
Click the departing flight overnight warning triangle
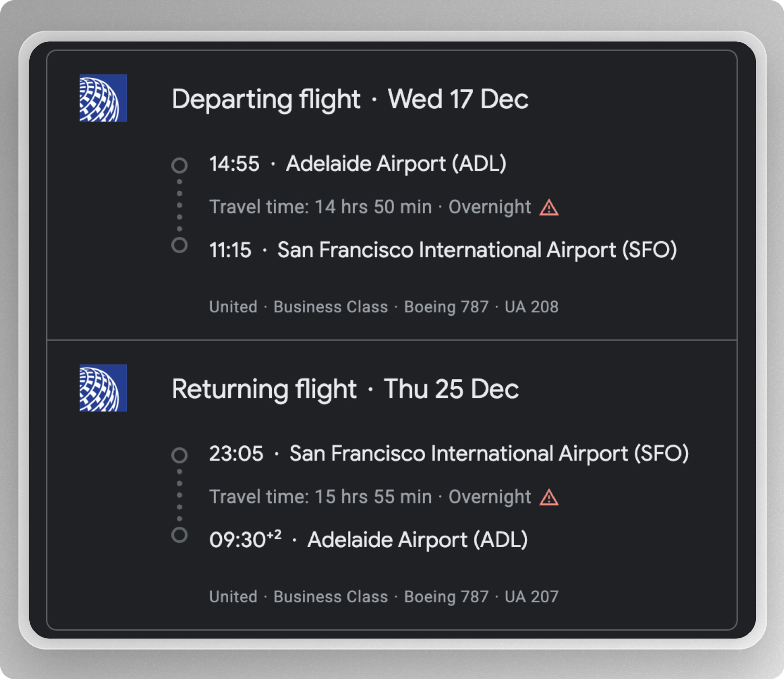549,208
